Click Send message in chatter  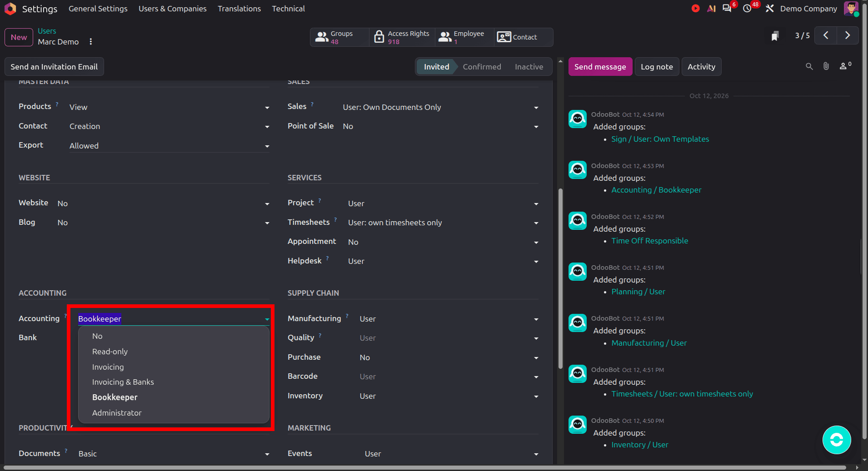pyautogui.click(x=600, y=67)
